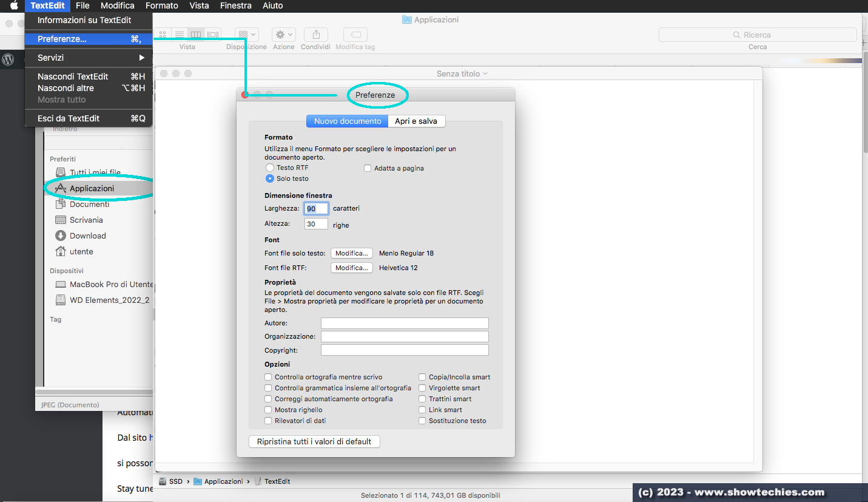Open the Finestra menu
The height and width of the screenshot is (502, 868).
pyautogui.click(x=236, y=5)
